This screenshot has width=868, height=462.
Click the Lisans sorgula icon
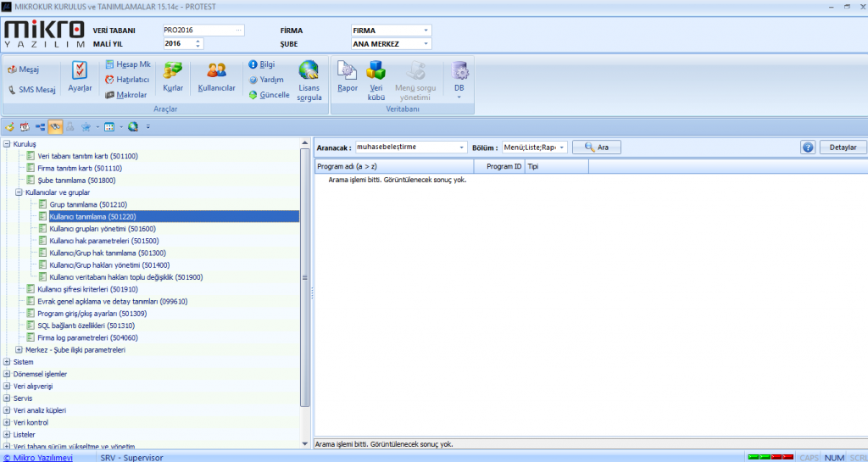tap(309, 80)
